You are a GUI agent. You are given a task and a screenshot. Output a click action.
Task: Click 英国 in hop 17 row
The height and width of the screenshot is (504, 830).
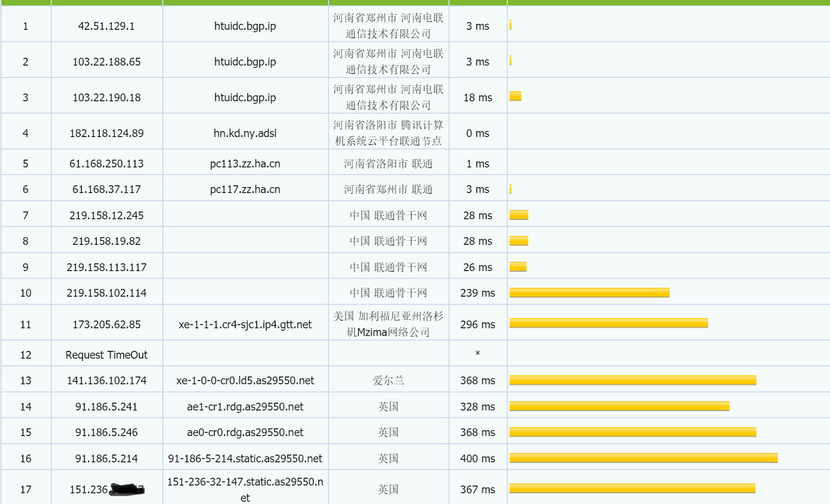(x=388, y=490)
